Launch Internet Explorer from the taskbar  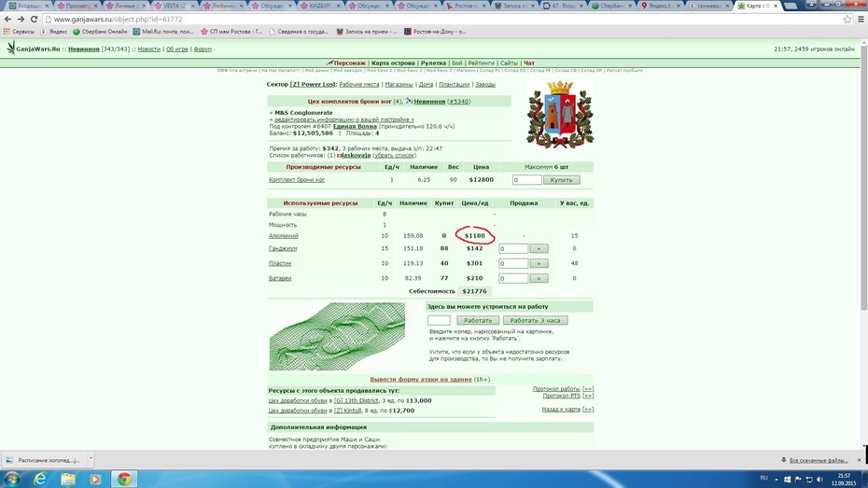(40, 479)
